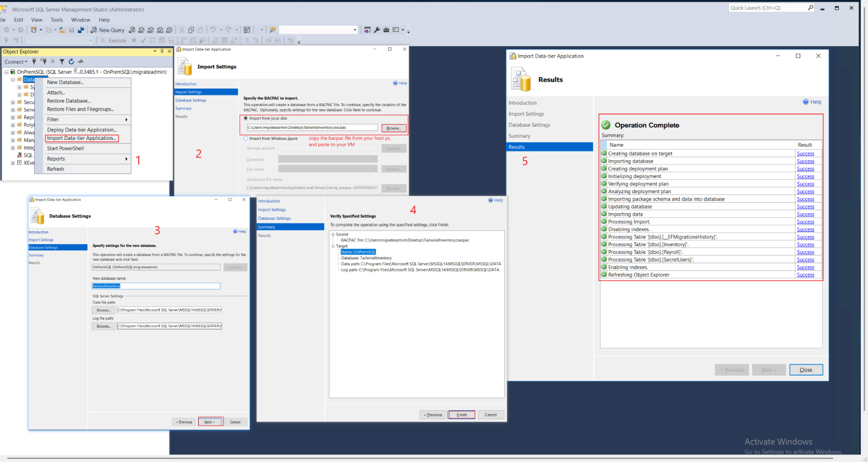Open the Tools menu
Image resolution: width=868 pixels, height=462 pixels.
[56, 20]
